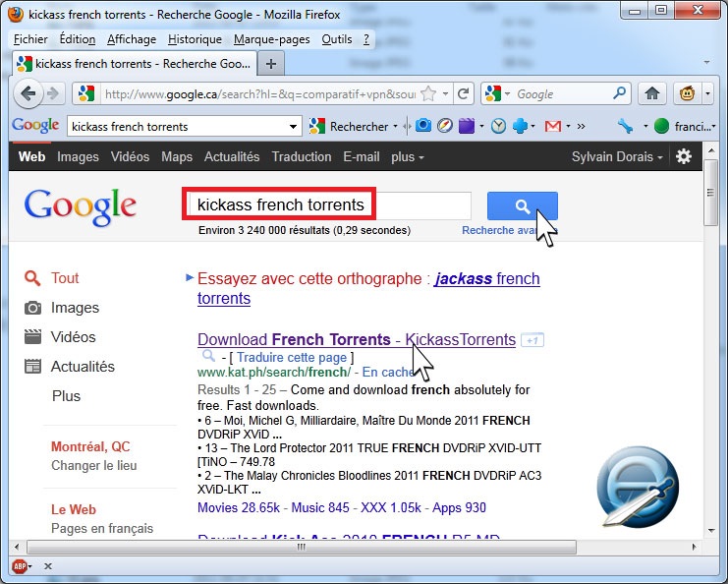
Task: Open the Greasemonkey dropdown arrow
Action: [x=707, y=93]
